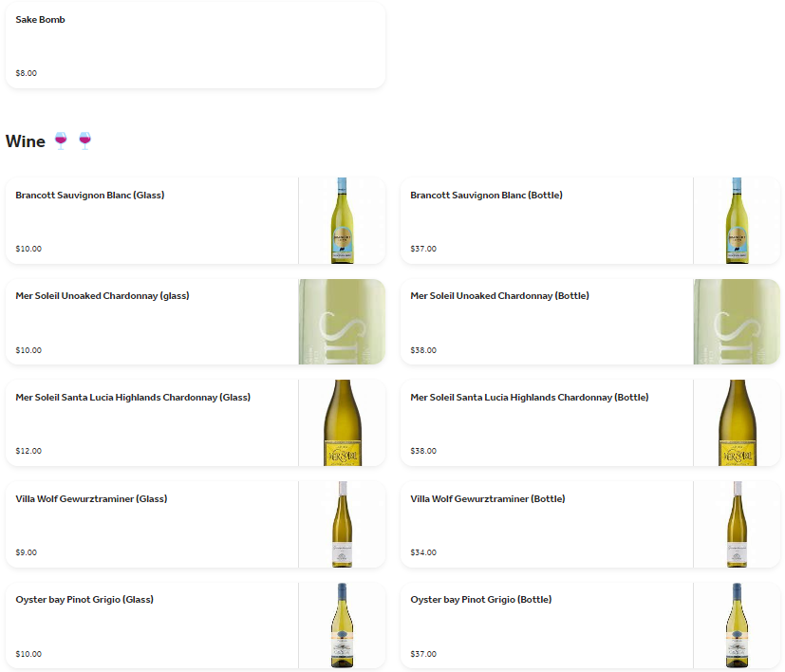
Task: Click Villa Wolf Gewurztraminer (Bottle) bottle image
Action: [737, 524]
